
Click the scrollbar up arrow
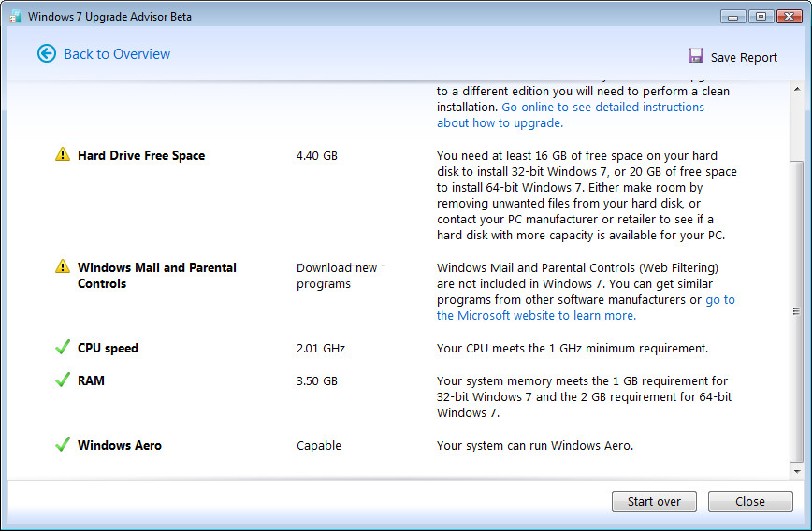click(796, 89)
